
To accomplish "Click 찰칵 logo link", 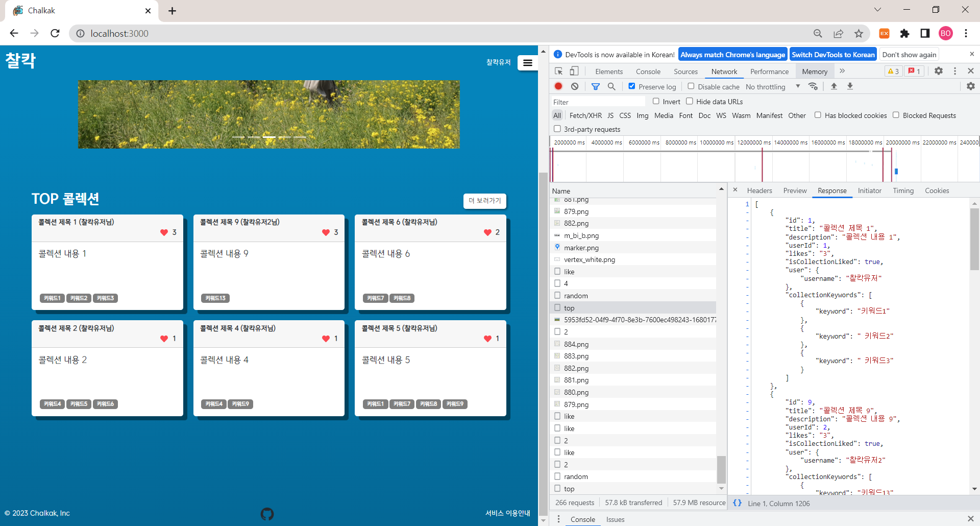I will (20, 61).
